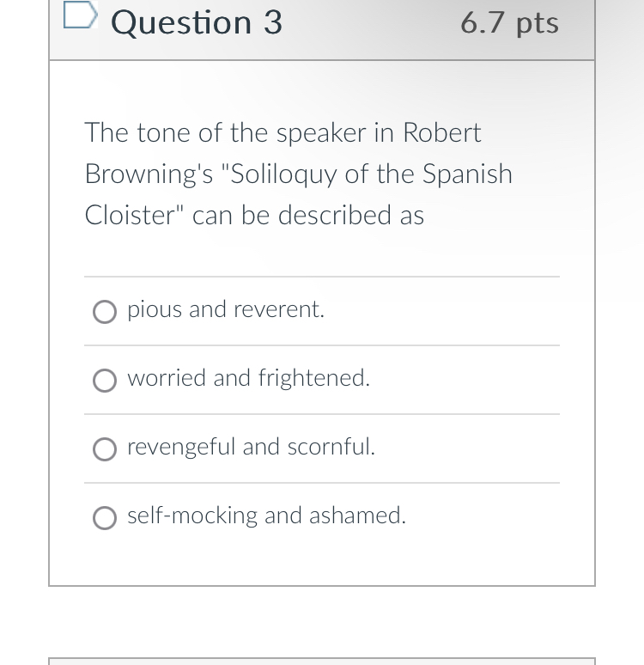Click the 'pious and reverent.' answer label
644x665 pixels.
pyautogui.click(x=226, y=309)
